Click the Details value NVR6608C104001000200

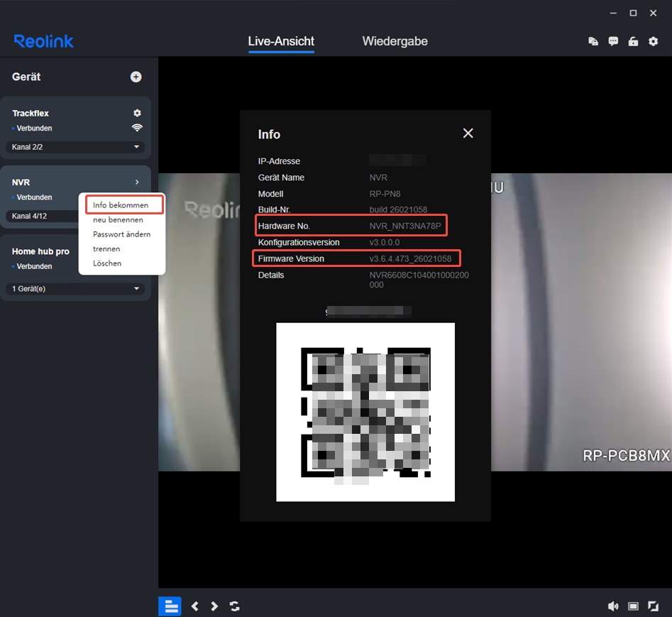coord(419,280)
